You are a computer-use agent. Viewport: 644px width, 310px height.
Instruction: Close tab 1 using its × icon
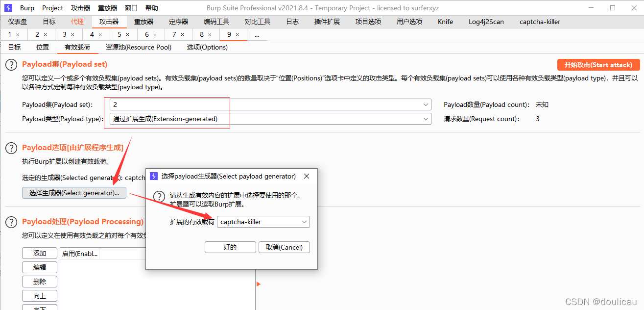click(x=18, y=35)
